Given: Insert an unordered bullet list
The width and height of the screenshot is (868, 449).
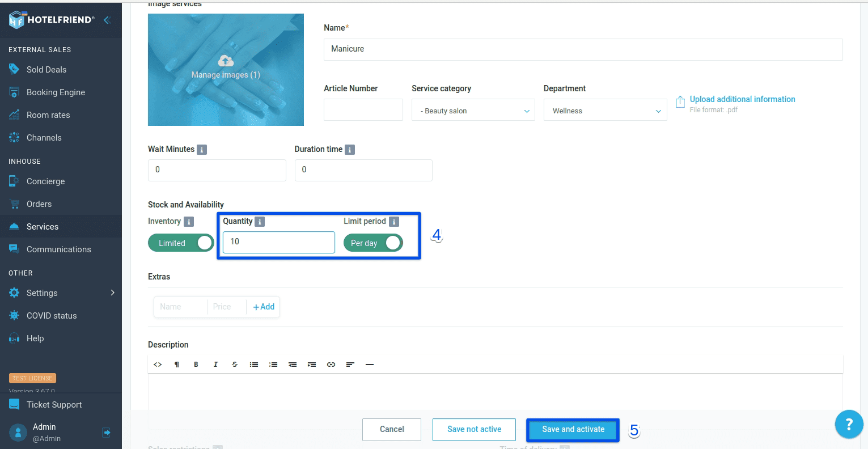Looking at the screenshot, I should pos(254,365).
